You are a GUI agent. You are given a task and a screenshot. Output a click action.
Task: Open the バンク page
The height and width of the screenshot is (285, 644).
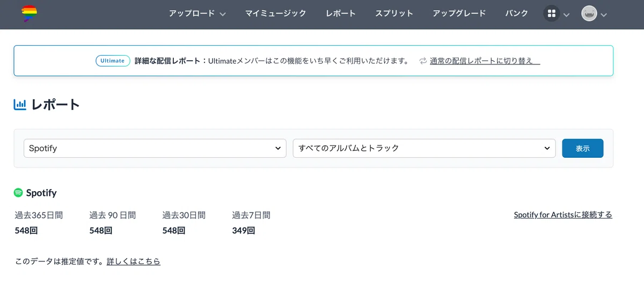[x=517, y=13]
